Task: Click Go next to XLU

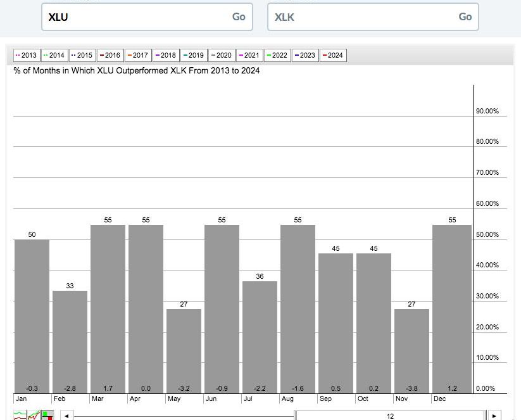Action: 239,16
